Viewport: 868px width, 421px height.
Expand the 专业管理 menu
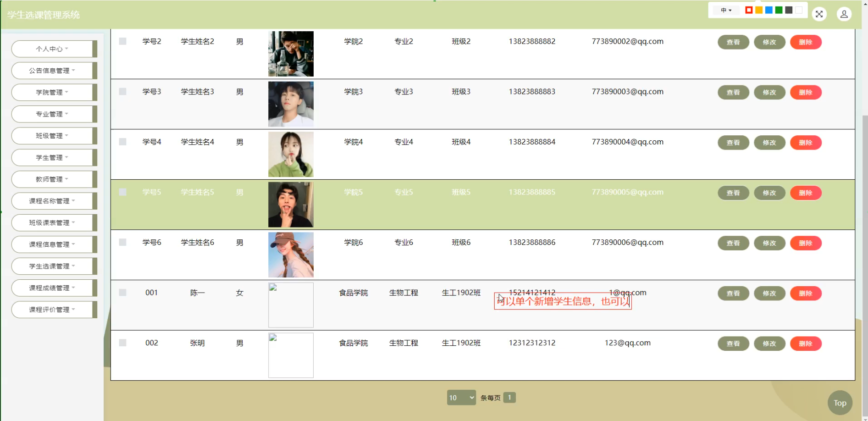tap(54, 114)
